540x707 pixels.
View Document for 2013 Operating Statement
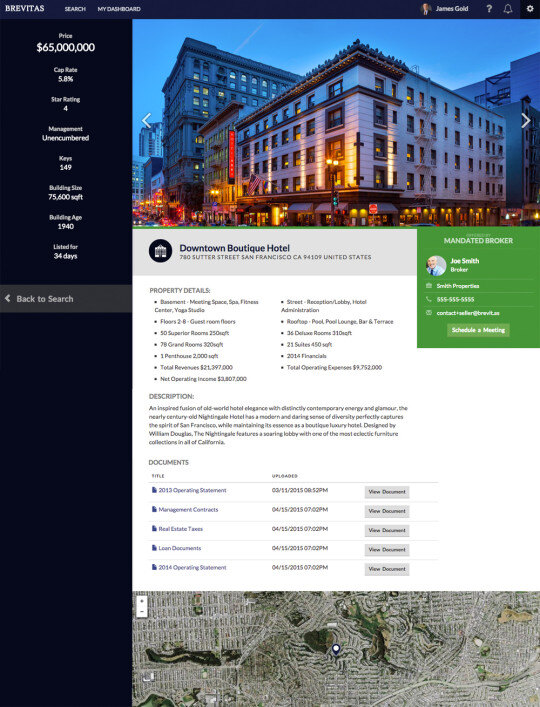(387, 492)
